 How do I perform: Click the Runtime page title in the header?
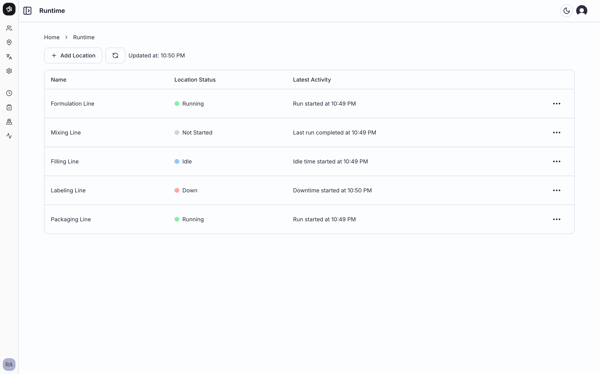[x=52, y=11]
